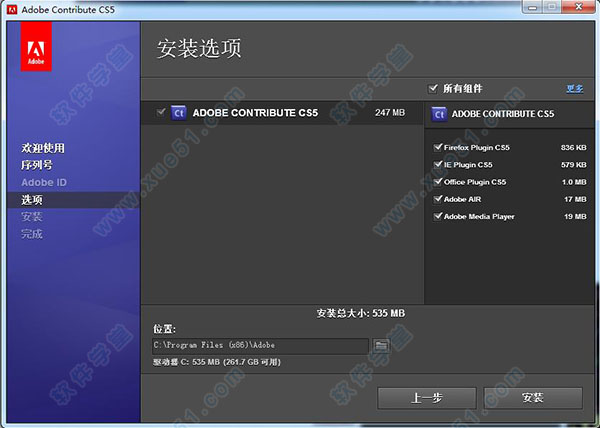Click the 安装总大小: 535 MB text
Image resolution: width=600 pixels, height=428 pixels.
point(361,314)
